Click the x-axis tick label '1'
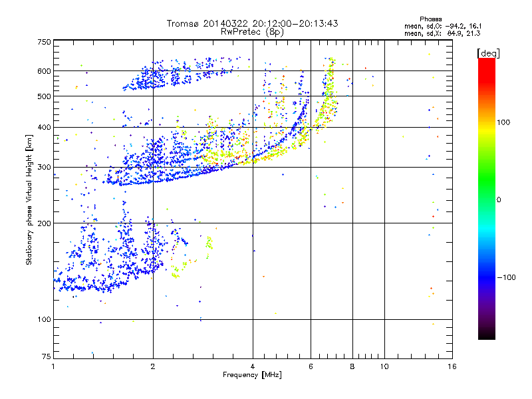 [53, 366]
